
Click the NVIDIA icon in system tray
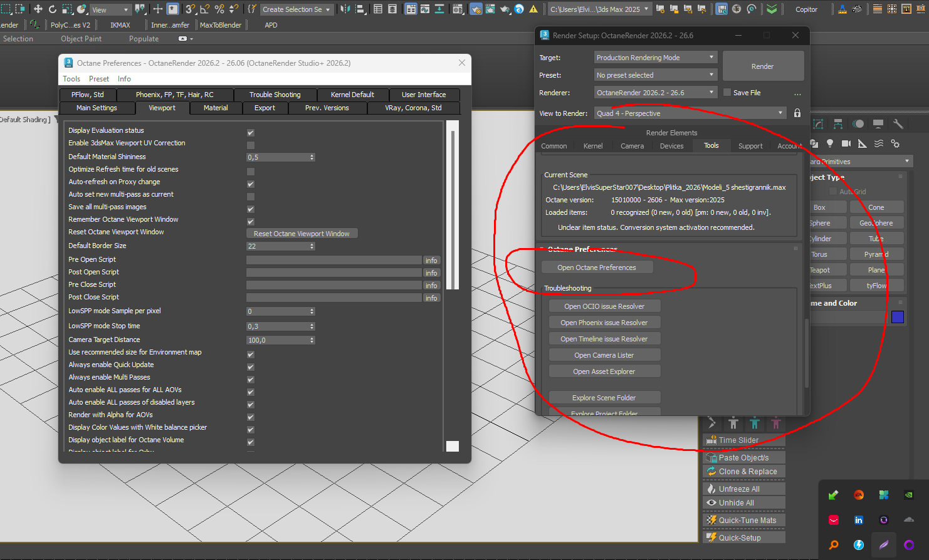coord(909,495)
